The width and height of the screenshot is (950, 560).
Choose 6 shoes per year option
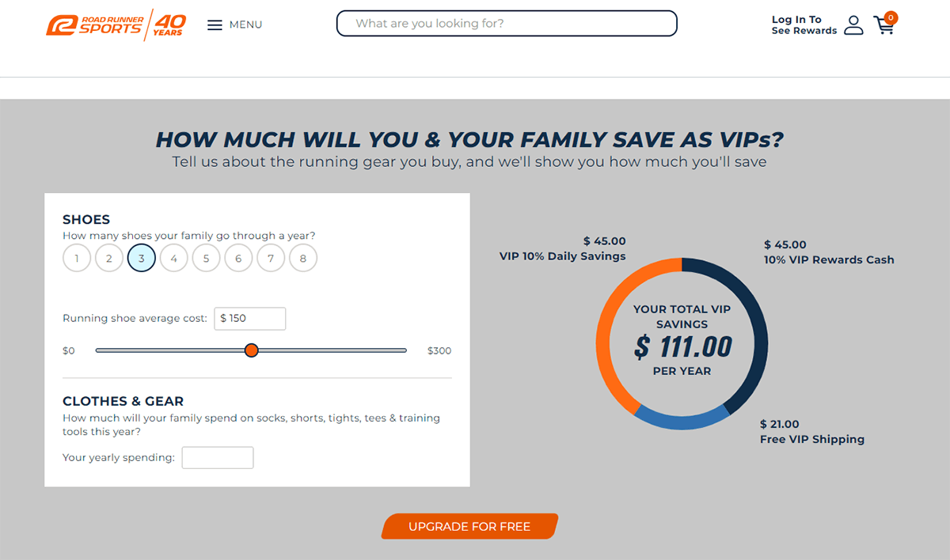coord(238,258)
